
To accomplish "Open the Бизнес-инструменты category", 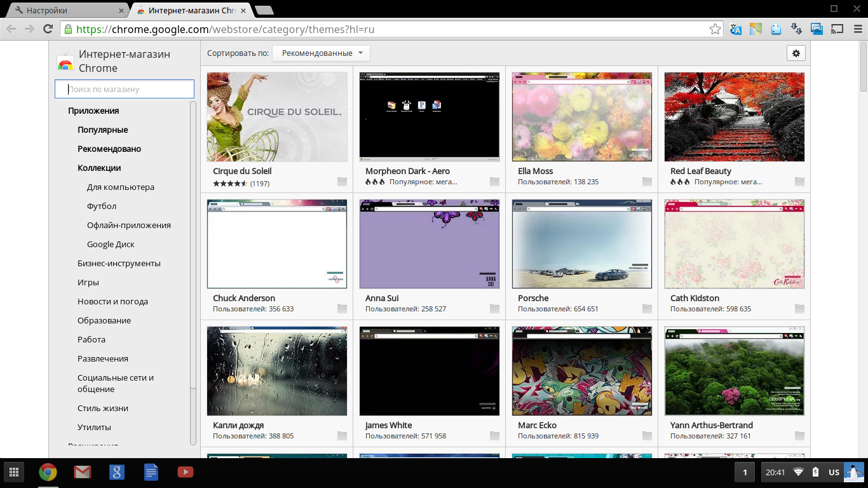I will [119, 264].
